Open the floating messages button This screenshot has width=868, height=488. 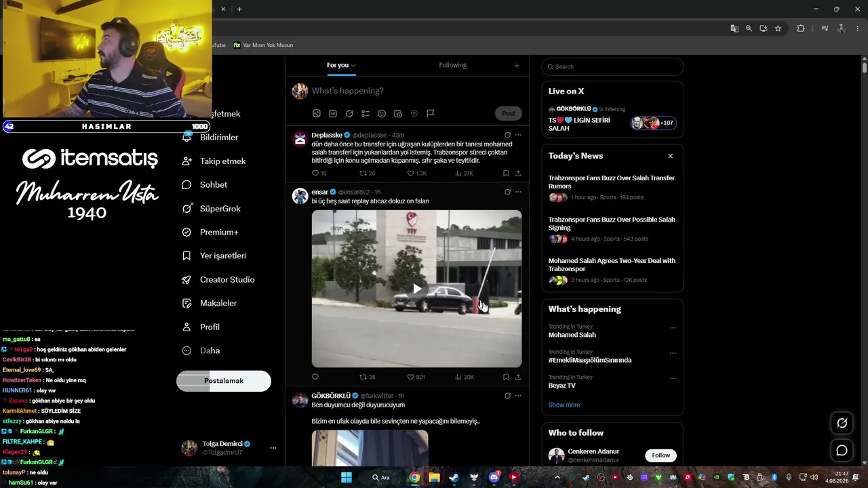click(842, 451)
